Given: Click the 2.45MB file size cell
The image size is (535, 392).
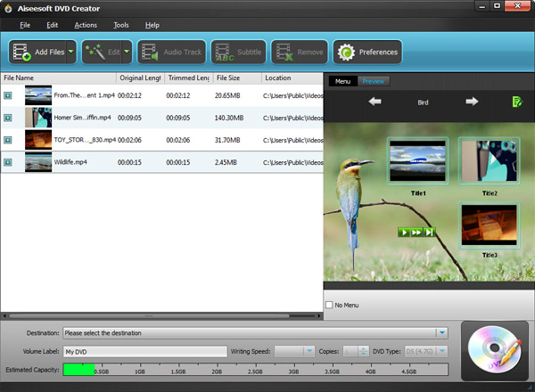Looking at the screenshot, I should [226, 162].
